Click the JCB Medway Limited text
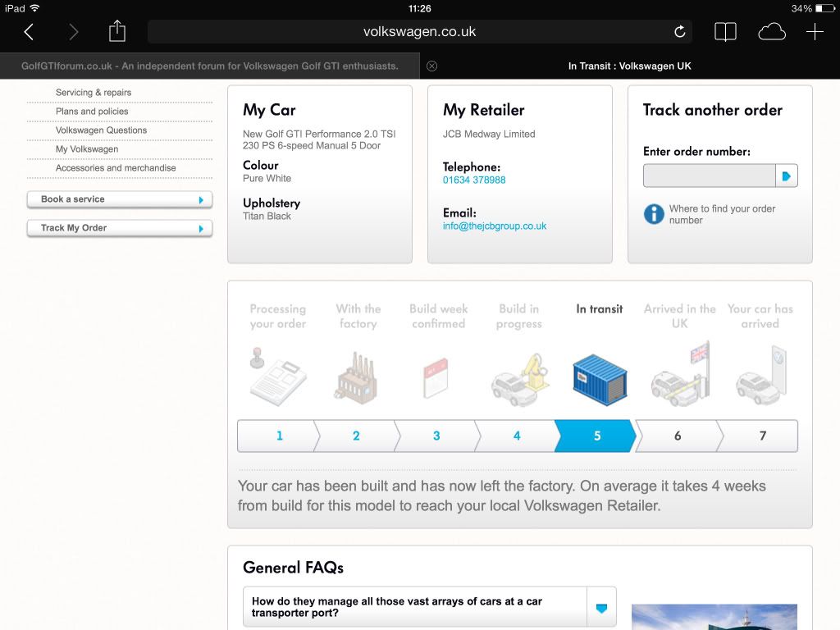The image size is (840, 630). (x=489, y=134)
